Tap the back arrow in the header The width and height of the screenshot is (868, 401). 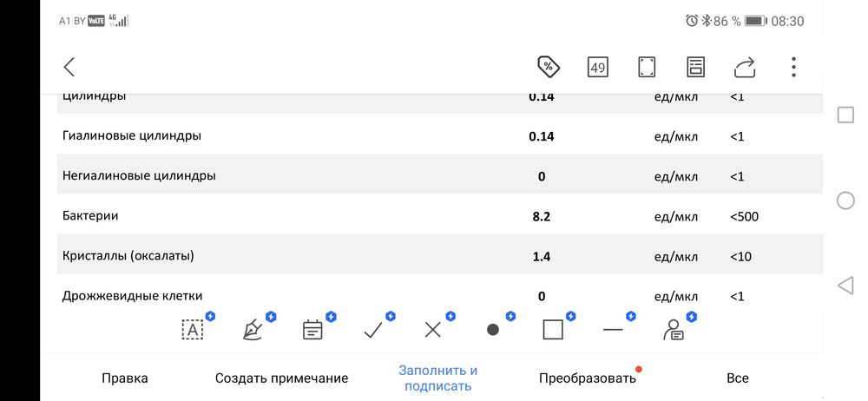[x=69, y=67]
